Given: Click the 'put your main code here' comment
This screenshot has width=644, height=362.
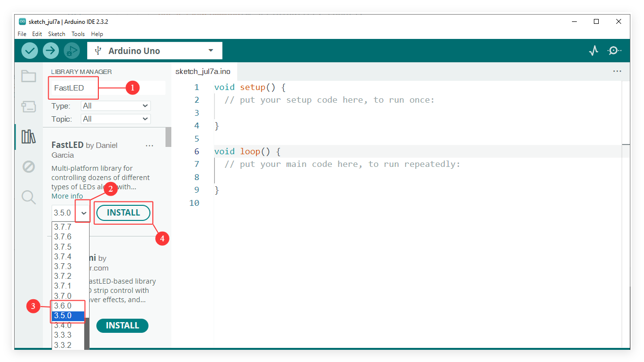Looking at the screenshot, I should tap(342, 164).
